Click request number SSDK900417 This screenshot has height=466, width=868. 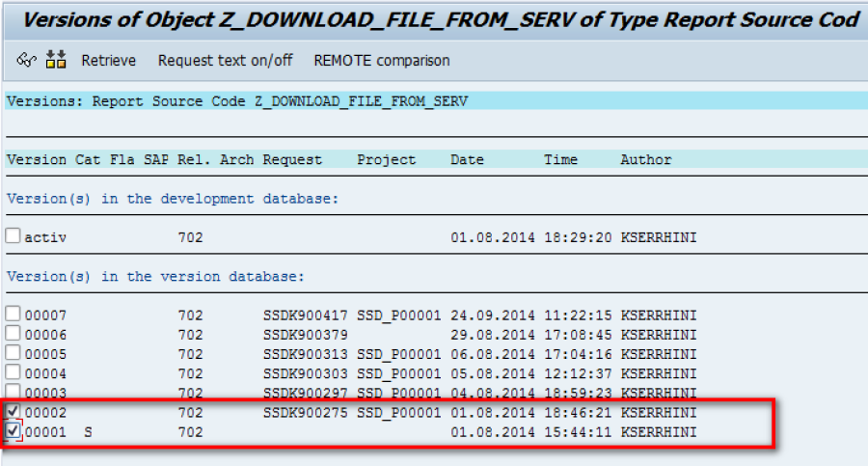305,315
